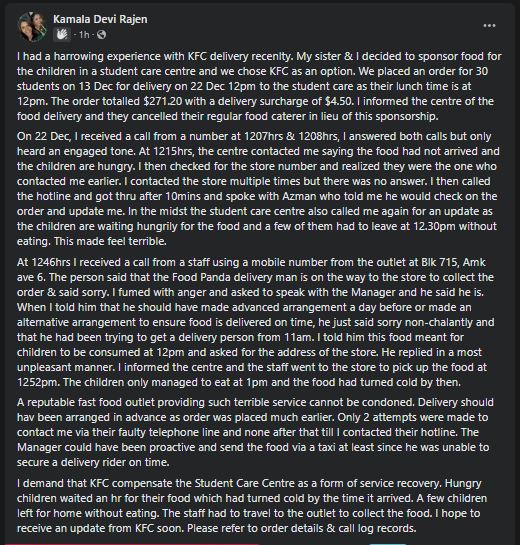520x545 pixels.
Task: Click the paragraph starting 'On 22 Dec'
Action: 258,189
